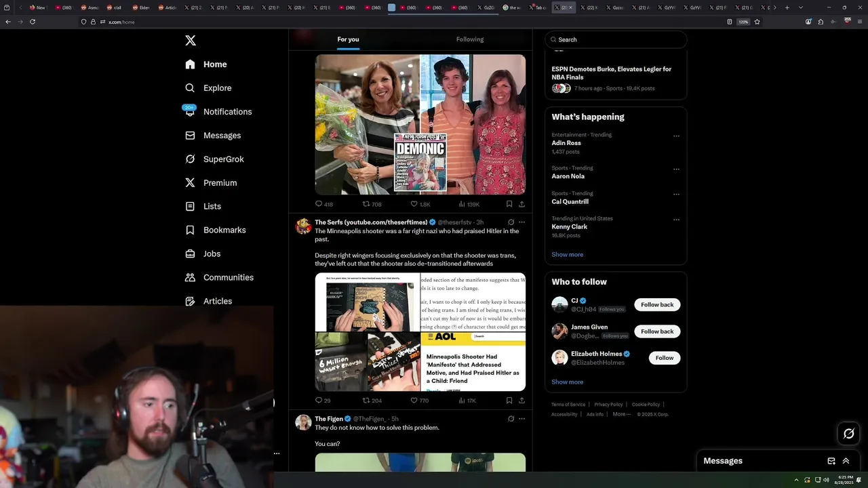Open Communities in sidebar
Image resolution: width=868 pixels, height=488 pixels.
coord(219,278)
